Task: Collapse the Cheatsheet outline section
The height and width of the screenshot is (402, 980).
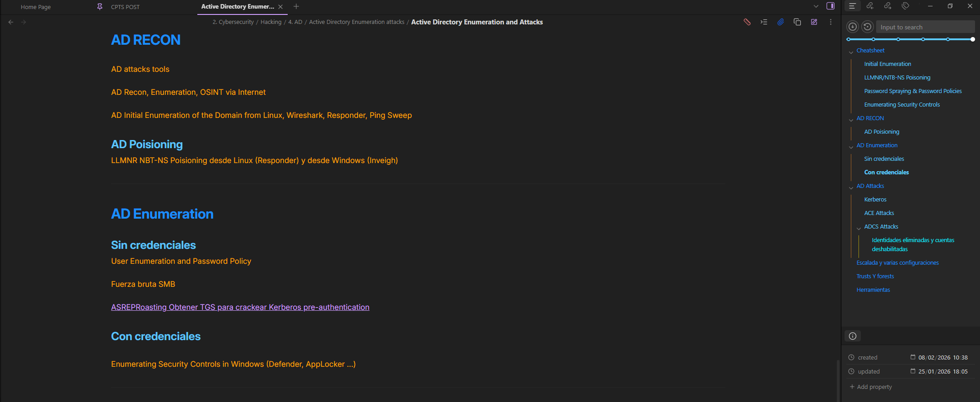Action: (x=851, y=52)
